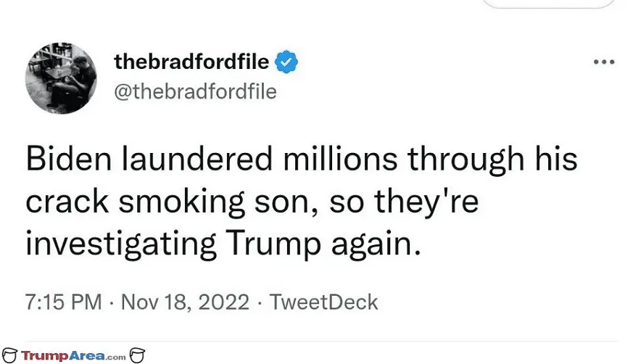The width and height of the screenshot is (641, 364).
Task: Open the TweetDeck source link
Action: [323, 302]
